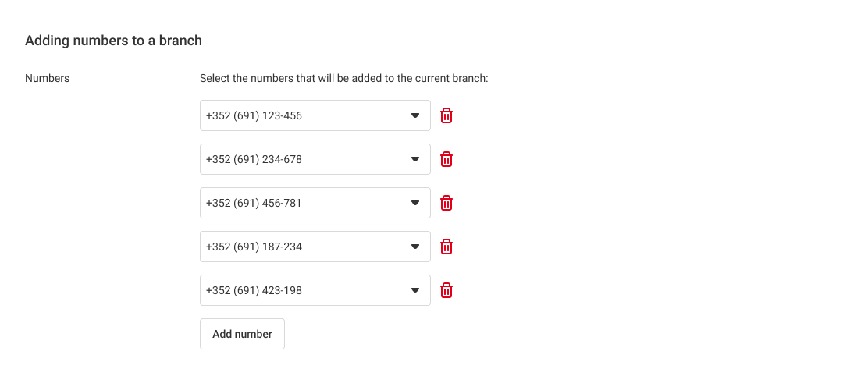Click the +352 (691) 123-456 number text
Screen dimensions: 868x376
click(x=254, y=115)
